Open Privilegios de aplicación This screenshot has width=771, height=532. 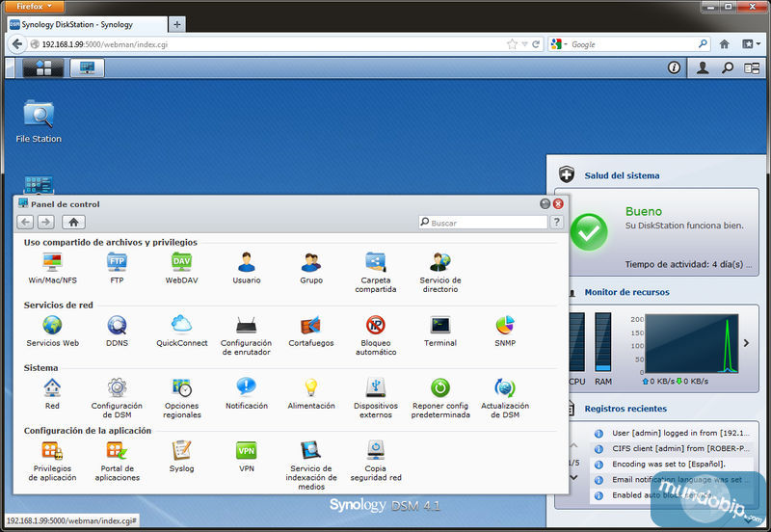(52, 461)
